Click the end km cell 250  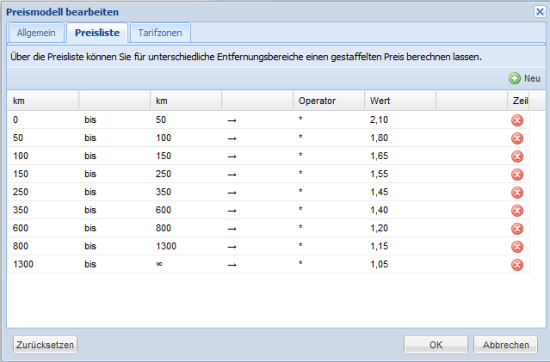tap(186, 174)
